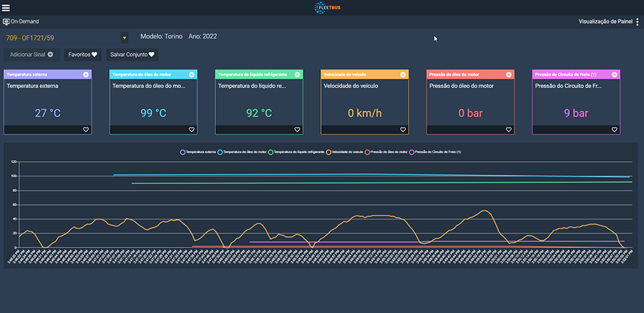Close the Temperatura externa card
The image size is (644, 313).
(x=86, y=74)
